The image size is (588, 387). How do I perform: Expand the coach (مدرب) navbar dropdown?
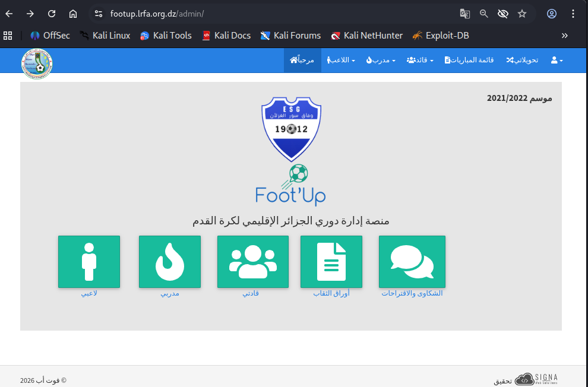pos(381,61)
